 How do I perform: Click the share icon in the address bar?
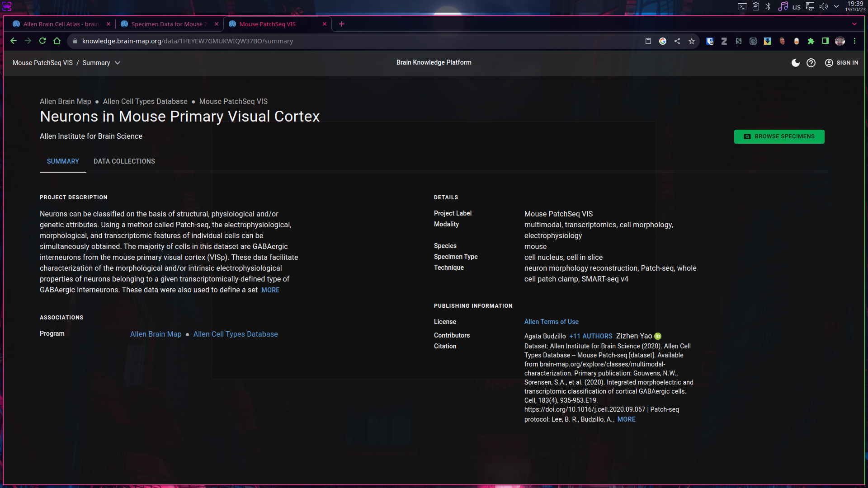click(x=677, y=41)
